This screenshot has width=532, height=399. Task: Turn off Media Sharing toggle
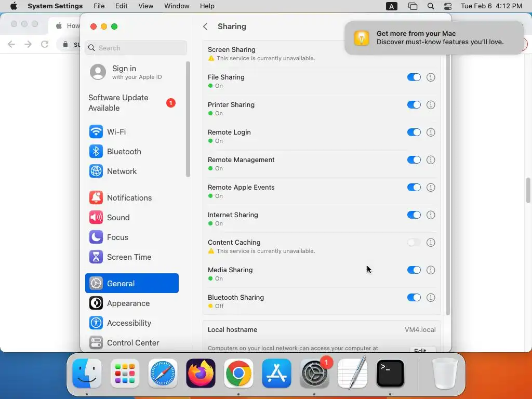tap(414, 270)
